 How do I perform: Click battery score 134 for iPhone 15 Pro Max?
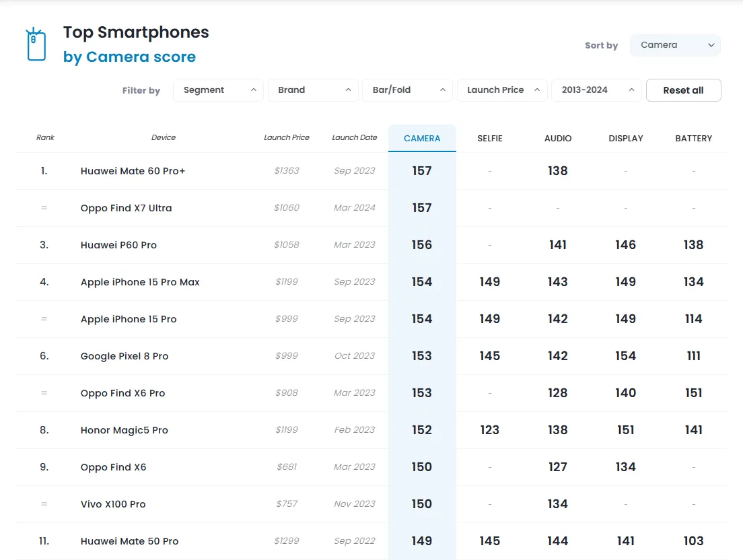pos(694,282)
